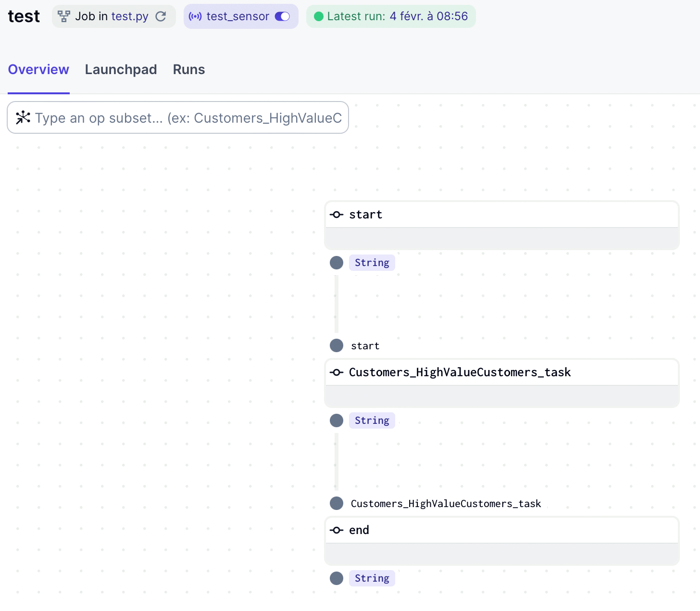The image size is (700, 611).
Task: Open the test.py code location link
Action: (130, 16)
